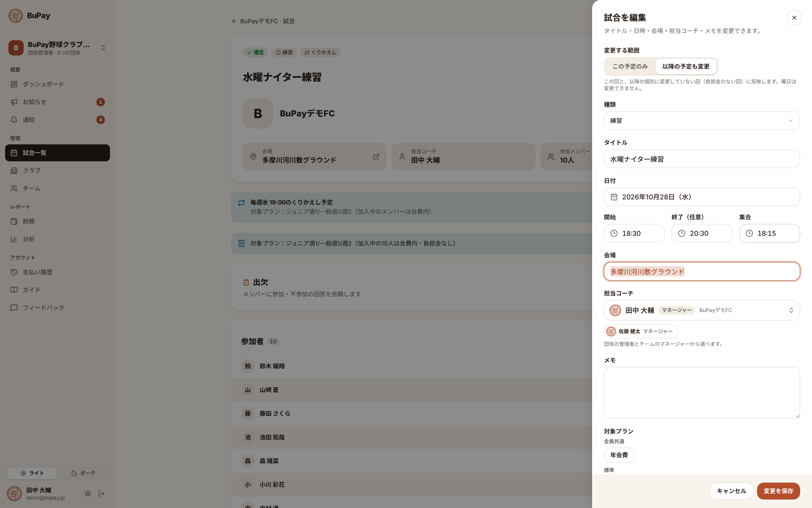812x508 pixels.
Task: Switch theme to ダーク
Action: pos(83,473)
